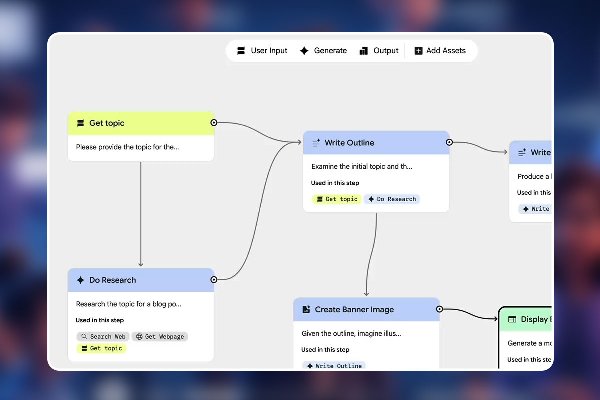Image resolution: width=600 pixels, height=400 pixels.
Task: Click 'Used in this step' in Do Research node
Action: click(99, 320)
